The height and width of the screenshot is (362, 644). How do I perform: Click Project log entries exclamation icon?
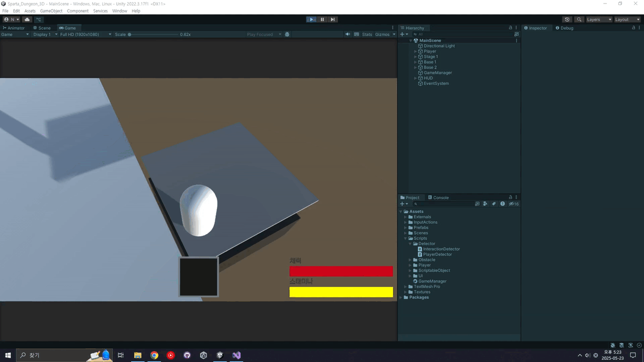[502, 204]
